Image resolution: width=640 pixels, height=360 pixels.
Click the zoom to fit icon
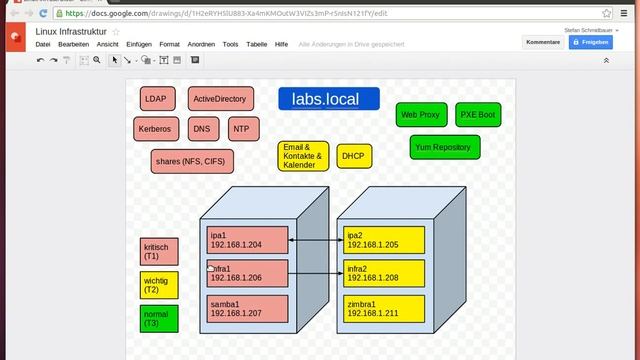click(x=84, y=60)
